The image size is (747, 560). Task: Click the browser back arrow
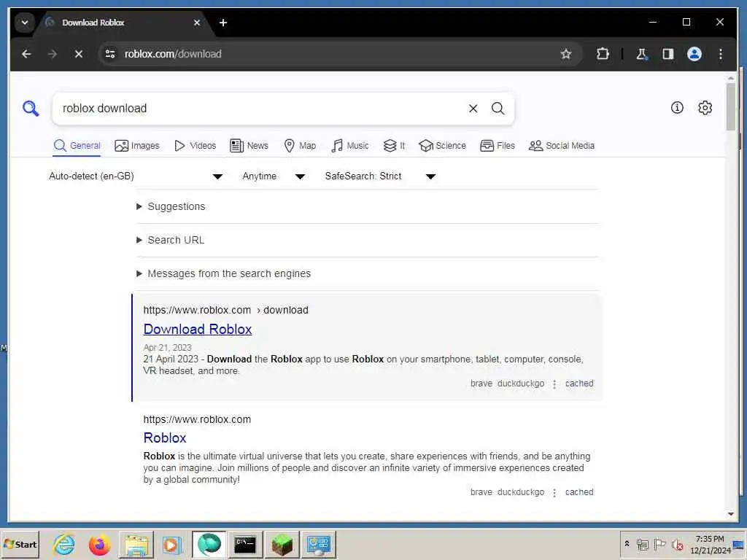pos(26,54)
